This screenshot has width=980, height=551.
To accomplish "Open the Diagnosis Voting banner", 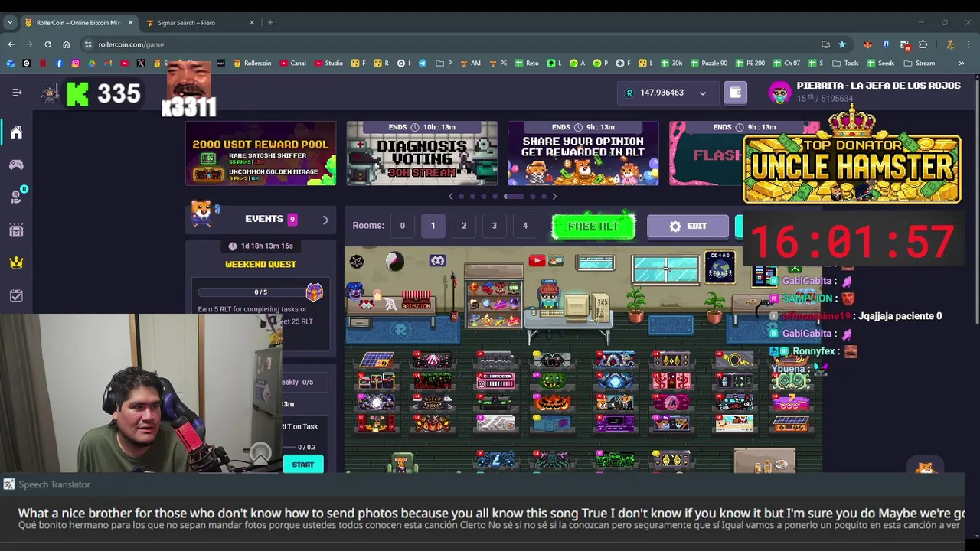I will [422, 153].
